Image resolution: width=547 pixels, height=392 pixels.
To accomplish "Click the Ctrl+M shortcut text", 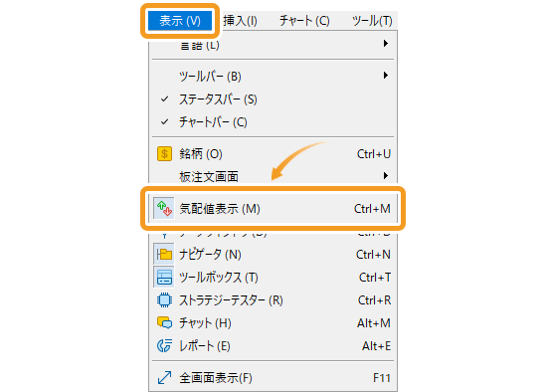I will pyautogui.click(x=372, y=209).
